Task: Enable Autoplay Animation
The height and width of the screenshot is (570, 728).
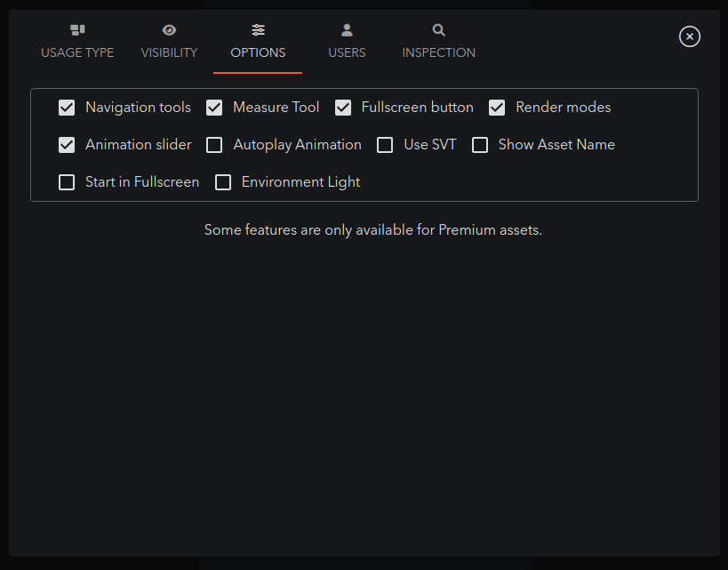Action: (x=213, y=145)
